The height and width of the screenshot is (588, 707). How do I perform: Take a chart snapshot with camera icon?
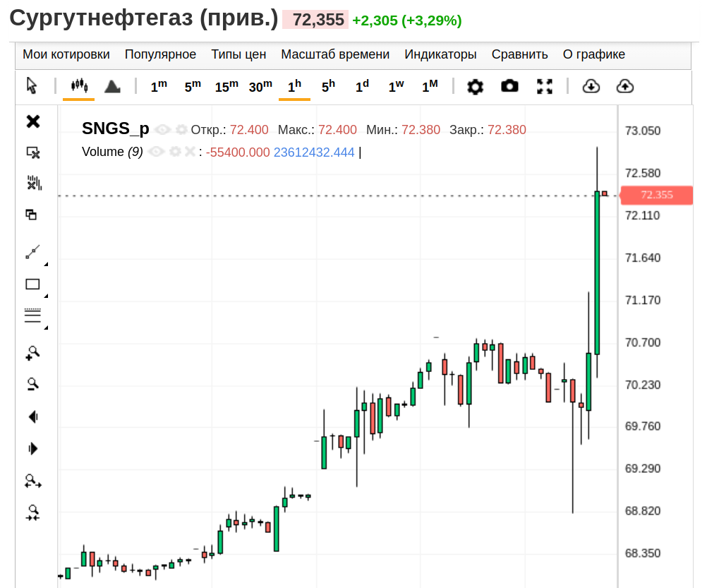point(509,85)
